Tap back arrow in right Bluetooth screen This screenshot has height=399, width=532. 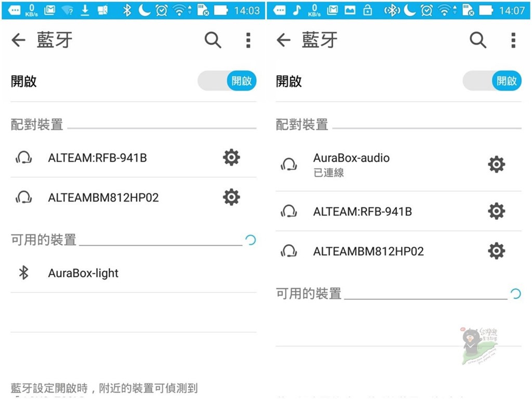tap(283, 40)
